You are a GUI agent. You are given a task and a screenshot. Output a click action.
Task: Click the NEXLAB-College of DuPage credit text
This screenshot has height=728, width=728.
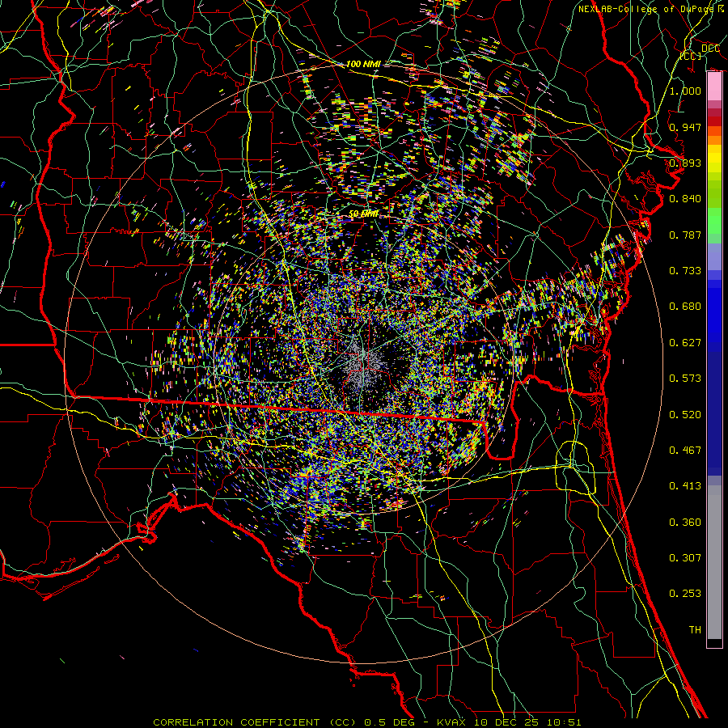tap(650, 9)
